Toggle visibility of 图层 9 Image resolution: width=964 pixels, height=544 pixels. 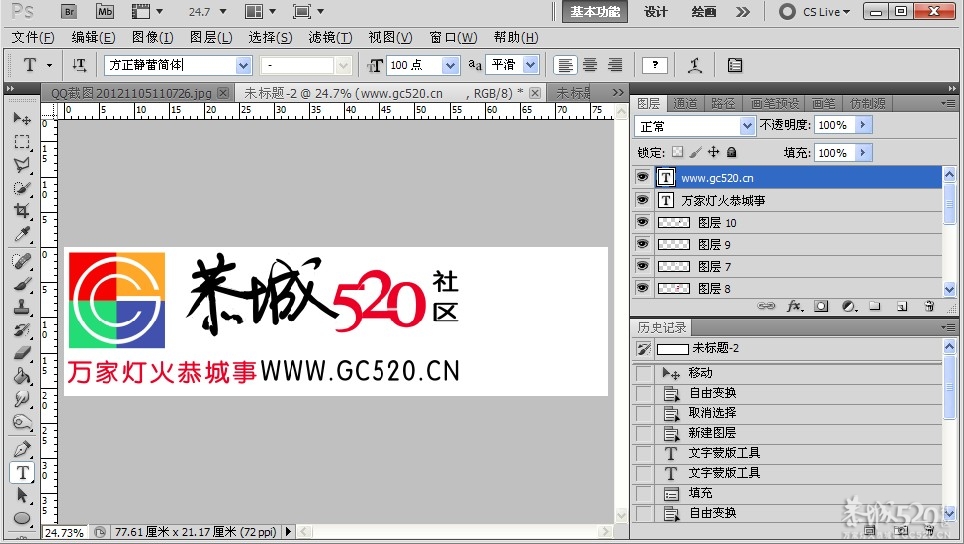[642, 244]
